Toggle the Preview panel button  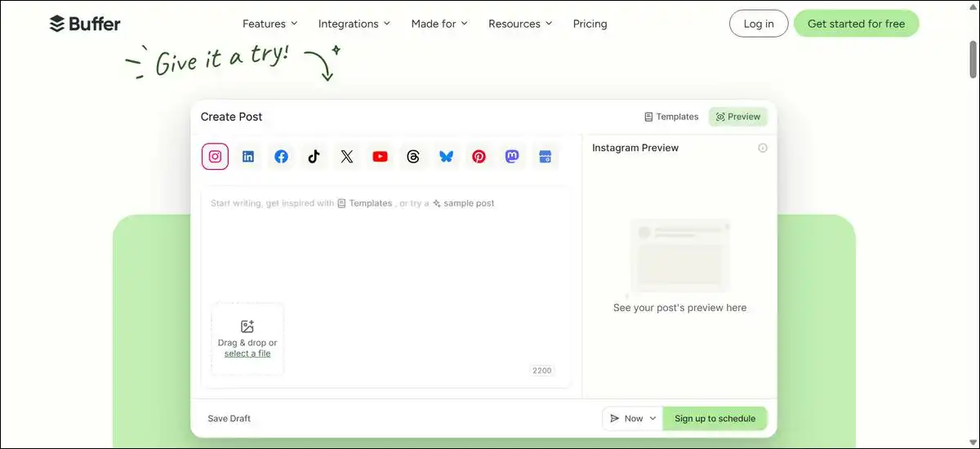point(738,117)
